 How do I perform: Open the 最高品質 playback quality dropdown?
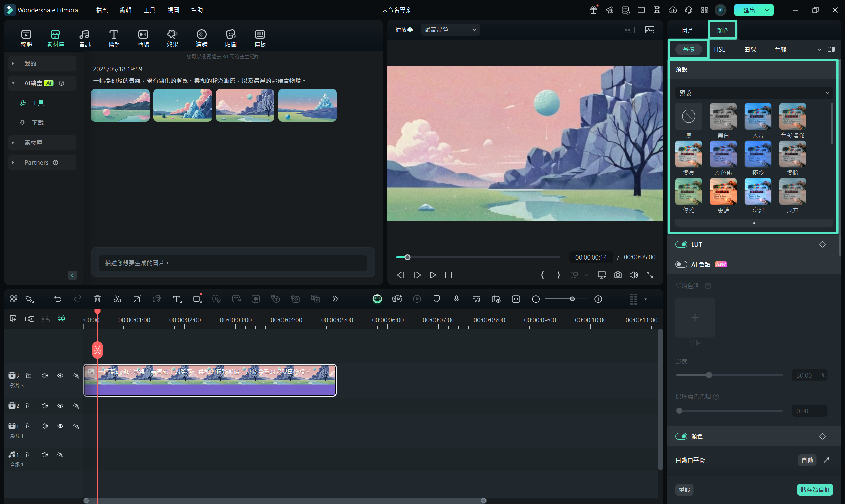click(x=450, y=30)
